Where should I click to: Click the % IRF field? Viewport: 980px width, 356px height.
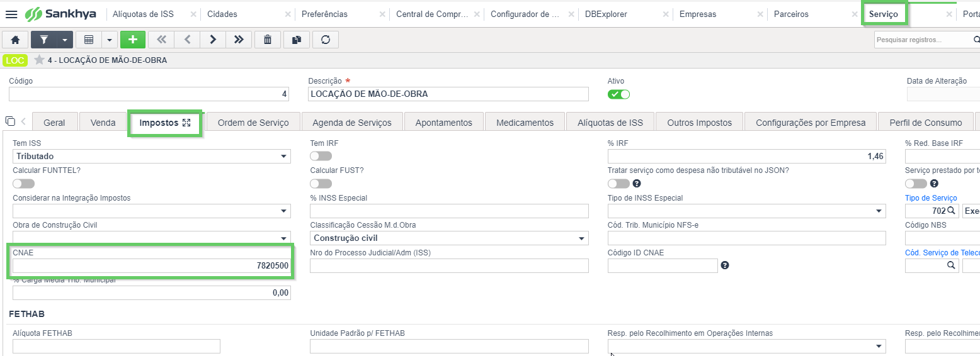coord(746,156)
